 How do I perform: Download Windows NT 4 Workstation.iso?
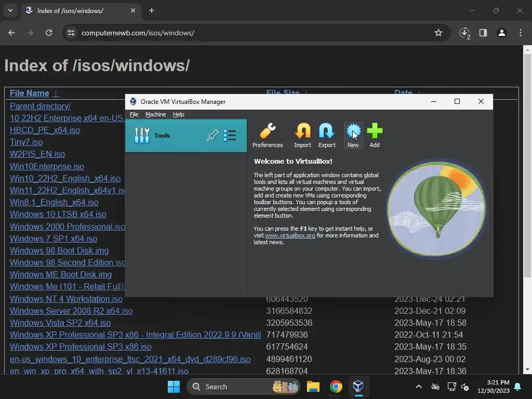coord(66,299)
